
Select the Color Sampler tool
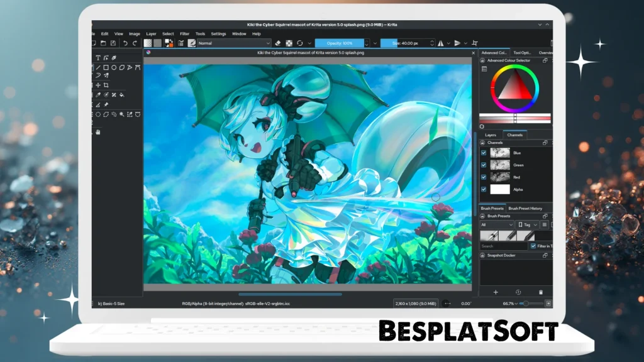click(x=98, y=95)
